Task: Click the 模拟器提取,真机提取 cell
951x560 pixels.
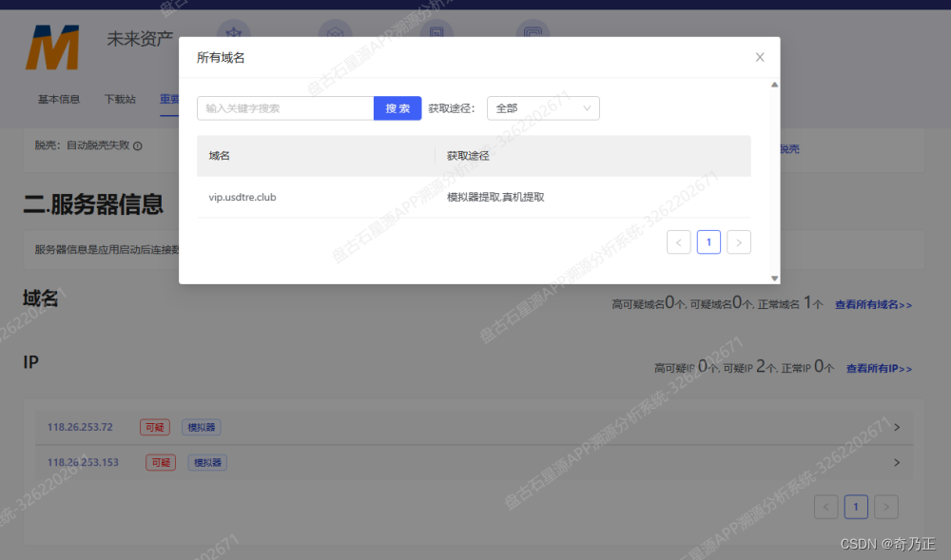Action: click(x=495, y=197)
